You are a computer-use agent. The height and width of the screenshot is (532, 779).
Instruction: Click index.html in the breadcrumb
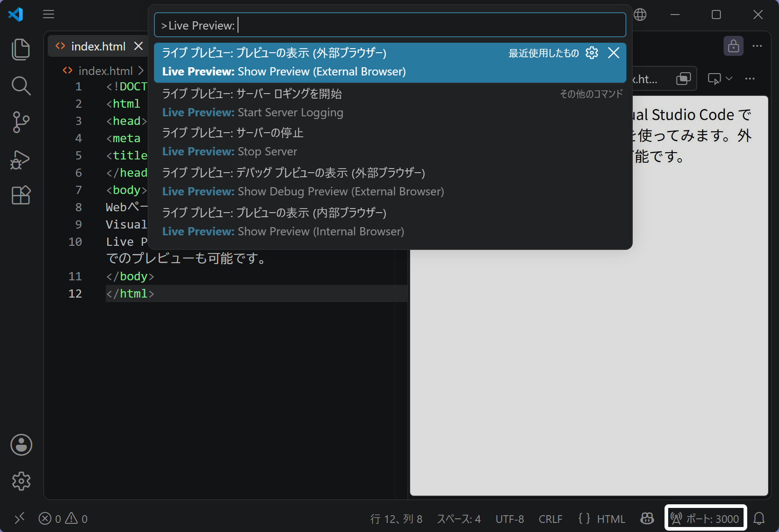pos(105,71)
